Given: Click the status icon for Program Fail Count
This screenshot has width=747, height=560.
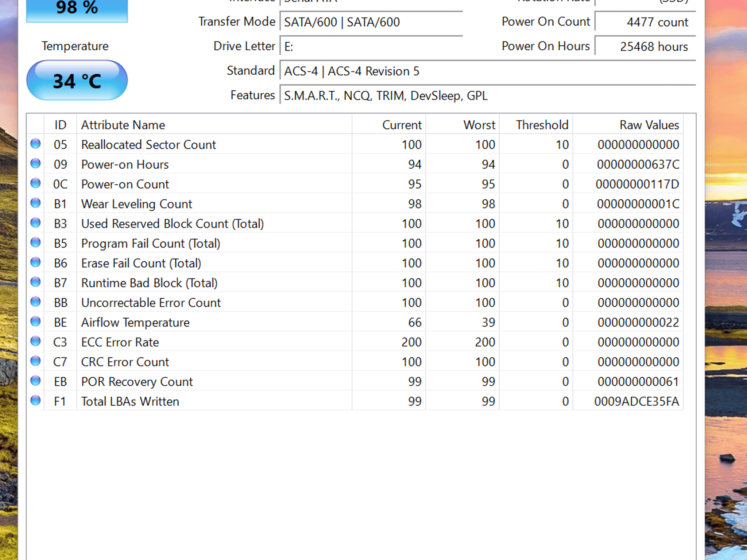Looking at the screenshot, I should pos(35,242).
